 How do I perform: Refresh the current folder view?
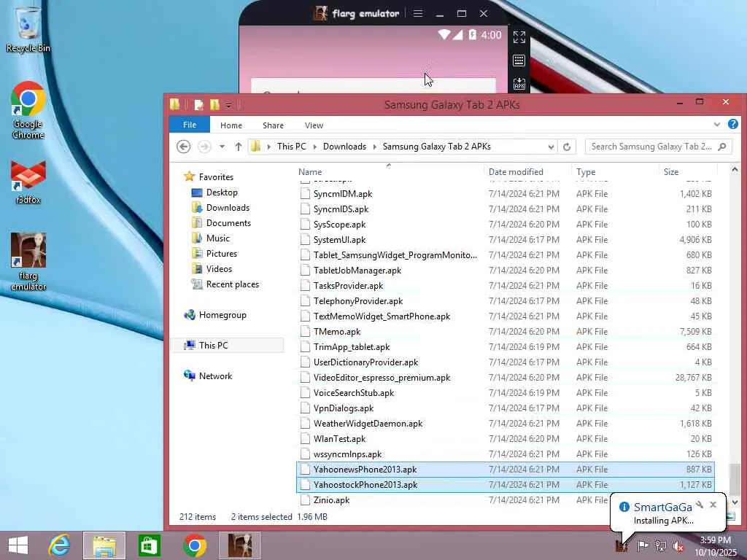(566, 147)
